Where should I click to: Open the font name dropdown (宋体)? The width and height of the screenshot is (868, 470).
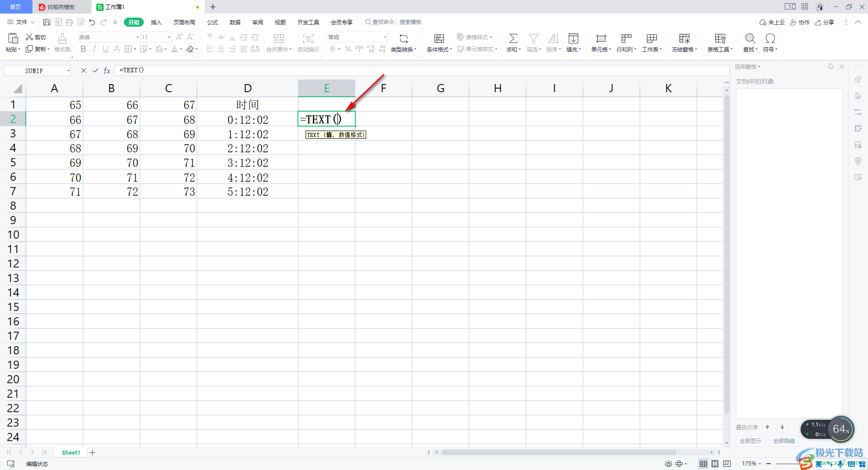pyautogui.click(x=137, y=37)
